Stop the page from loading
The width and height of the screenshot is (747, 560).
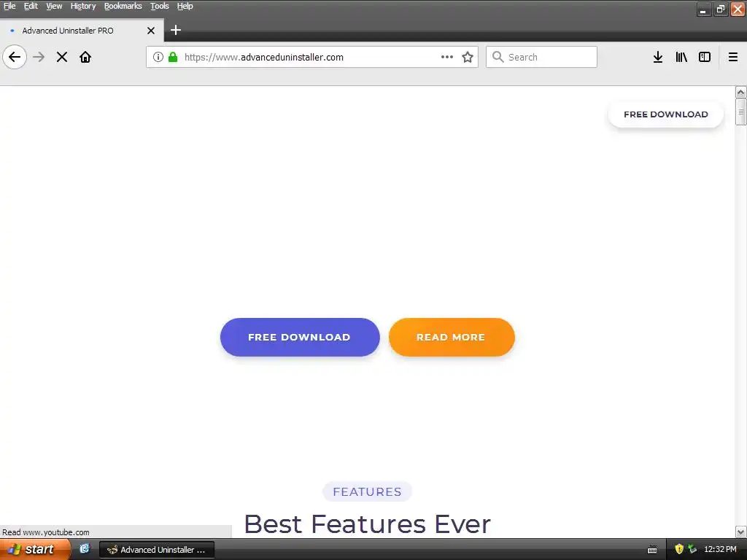click(62, 57)
